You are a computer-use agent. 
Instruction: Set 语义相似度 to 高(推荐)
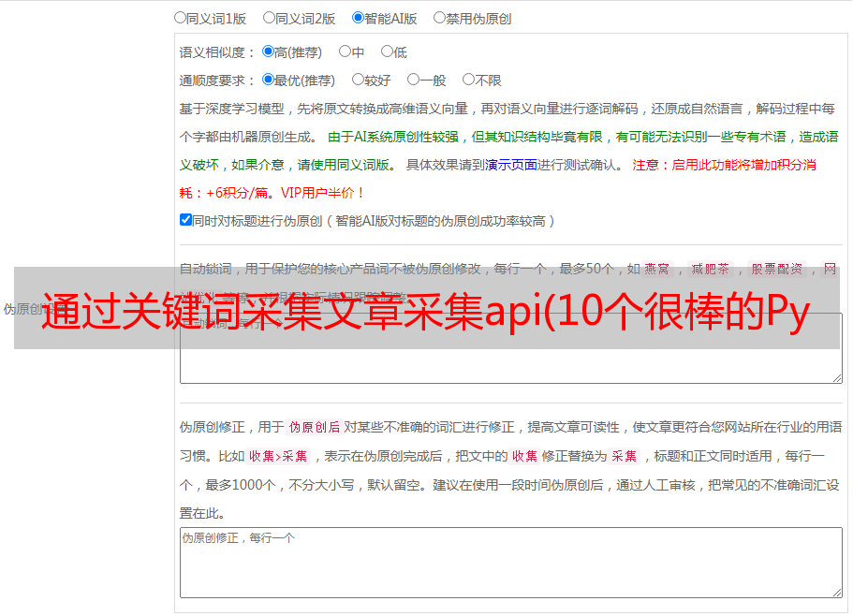pyautogui.click(x=269, y=52)
